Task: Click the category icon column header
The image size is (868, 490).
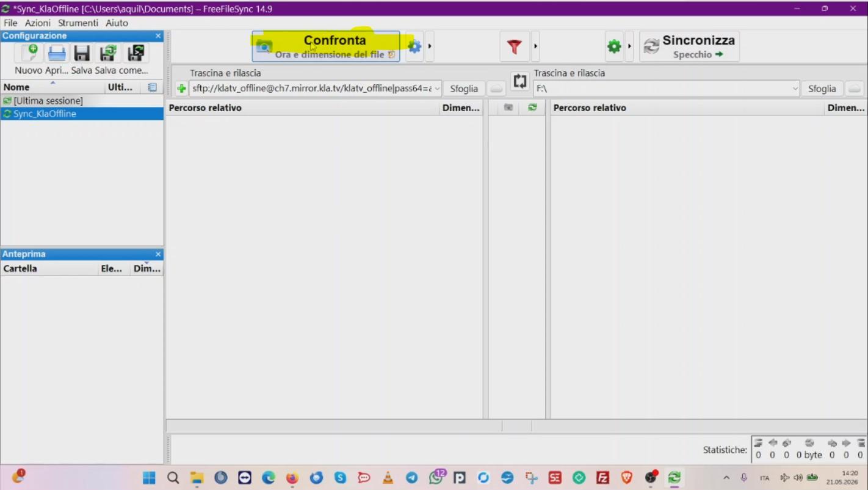Action: click(x=508, y=108)
